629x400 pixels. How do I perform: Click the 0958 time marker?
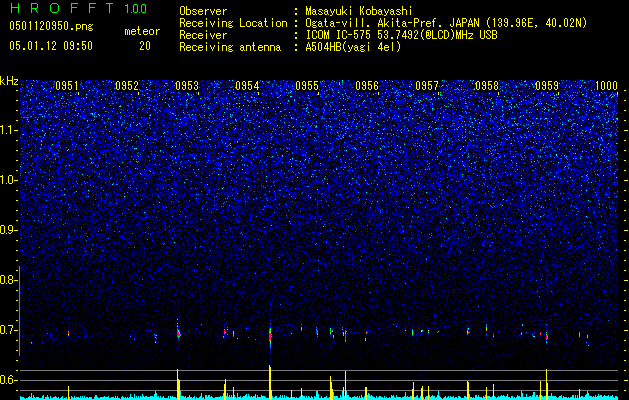(487, 86)
